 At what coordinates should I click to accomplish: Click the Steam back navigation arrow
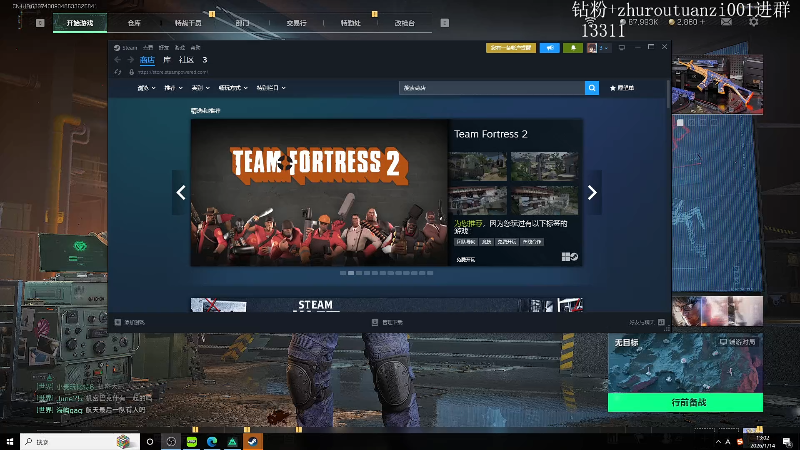tap(118, 60)
